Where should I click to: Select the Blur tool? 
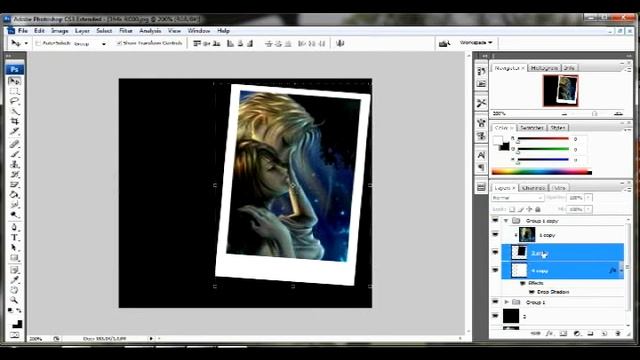pyautogui.click(x=14, y=204)
